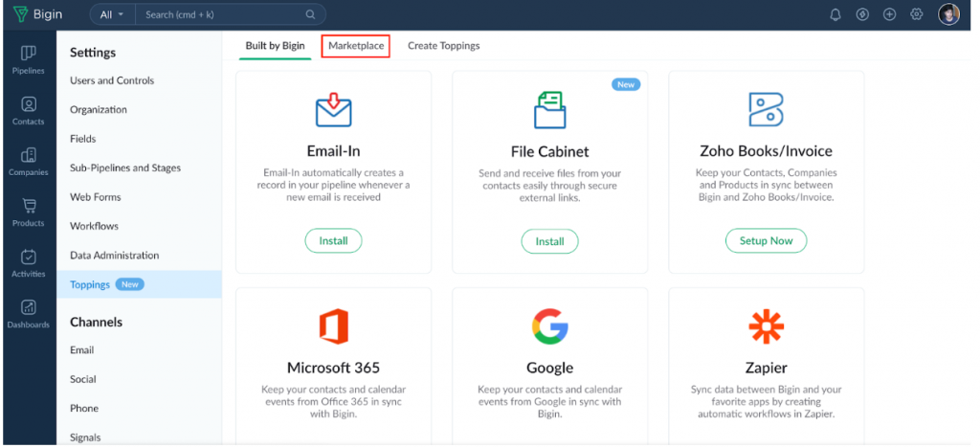Open the Products cart icon
980x448 pixels.
[x=28, y=213]
